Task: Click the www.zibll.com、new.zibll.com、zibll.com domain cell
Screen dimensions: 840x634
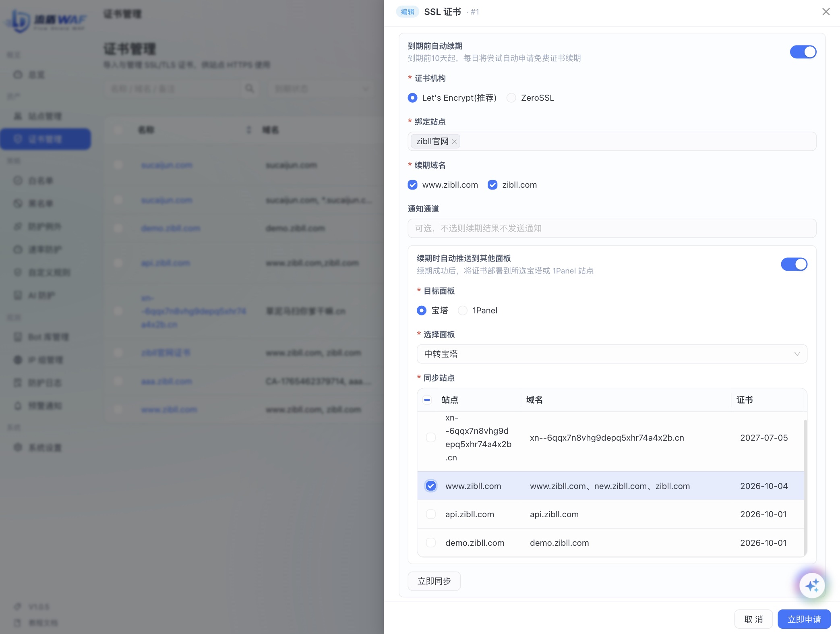Action: click(x=610, y=486)
